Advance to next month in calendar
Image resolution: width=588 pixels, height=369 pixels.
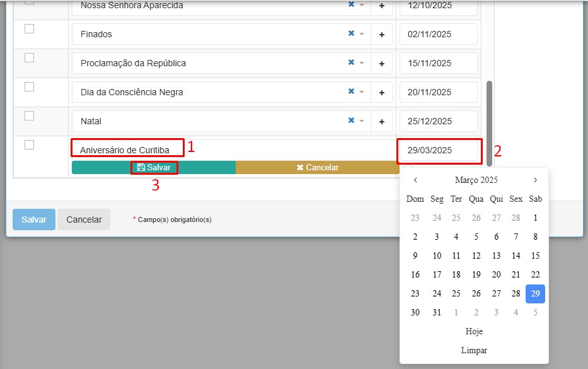[x=535, y=180]
